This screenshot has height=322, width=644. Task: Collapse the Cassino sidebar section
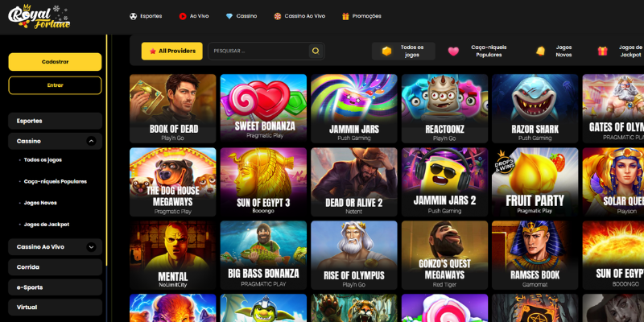pos(91,141)
